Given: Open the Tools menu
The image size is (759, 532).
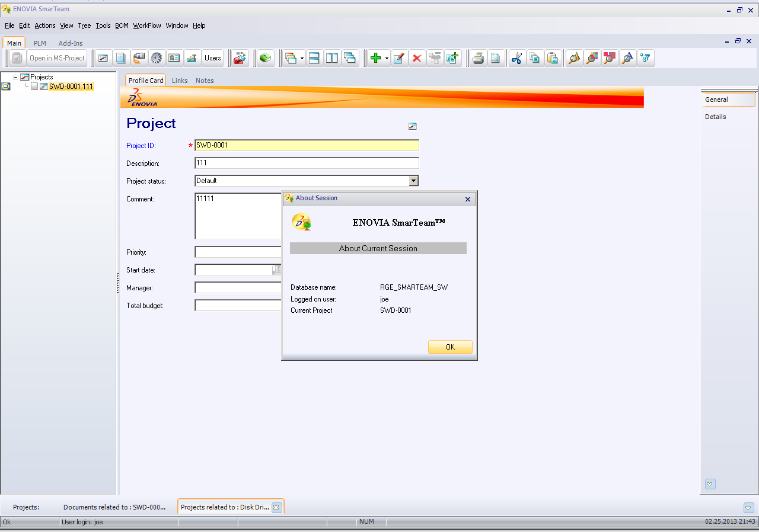Looking at the screenshot, I should [x=103, y=25].
